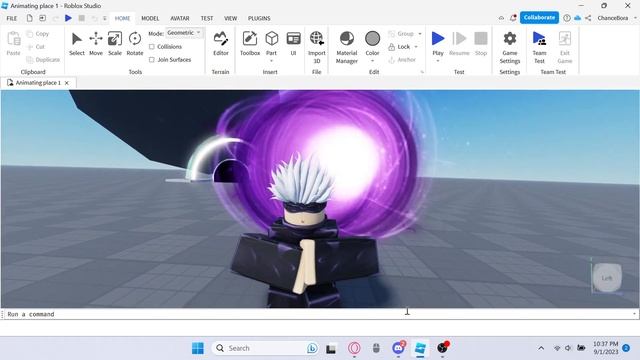Toggle Anchor on selection
This screenshot has height=360, width=640.
tap(402, 60)
